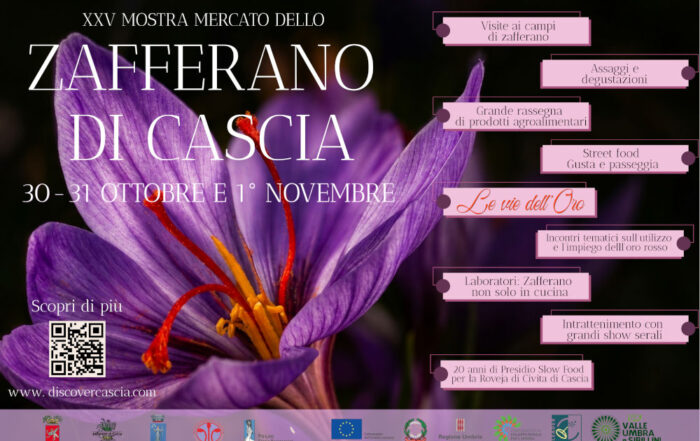Viewport: 700px width, 441px height.
Task: Select 20 anni di Presidio Slow Food box
Action: [517, 374]
